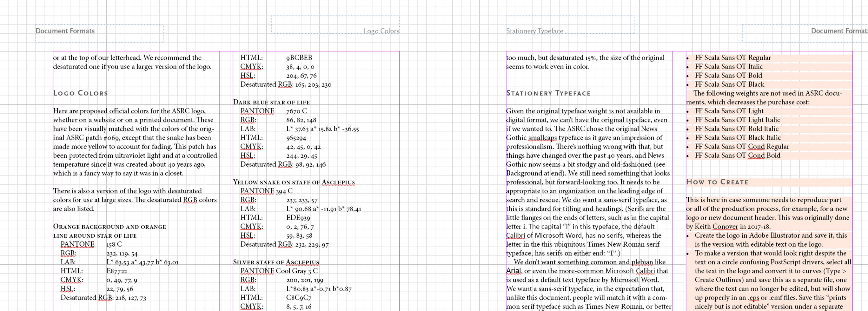The height and width of the screenshot is (311, 868).
Task: Click 'PANTONE 394 C' line
Action: point(266,191)
